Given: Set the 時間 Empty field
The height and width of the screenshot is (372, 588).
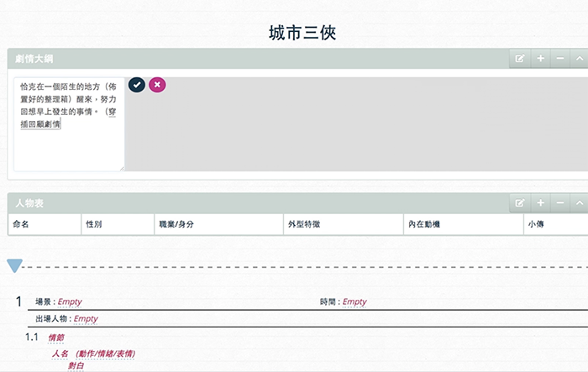Looking at the screenshot, I should coord(354,302).
